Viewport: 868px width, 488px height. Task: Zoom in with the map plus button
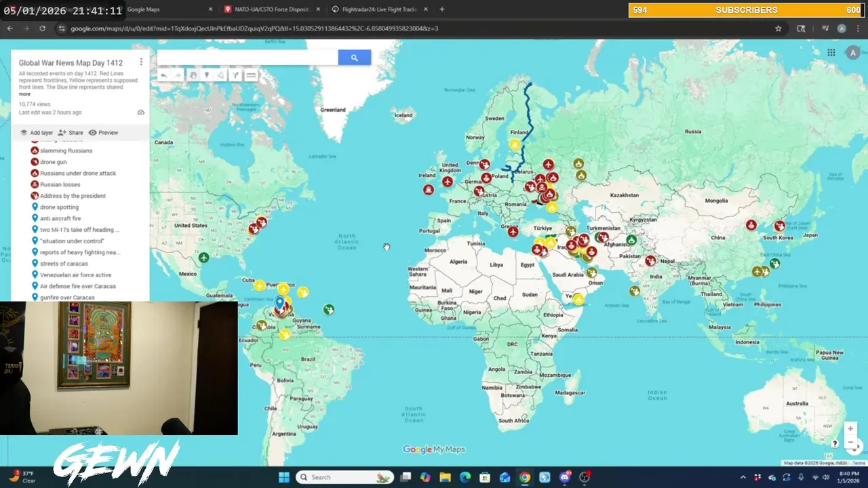(x=850, y=428)
